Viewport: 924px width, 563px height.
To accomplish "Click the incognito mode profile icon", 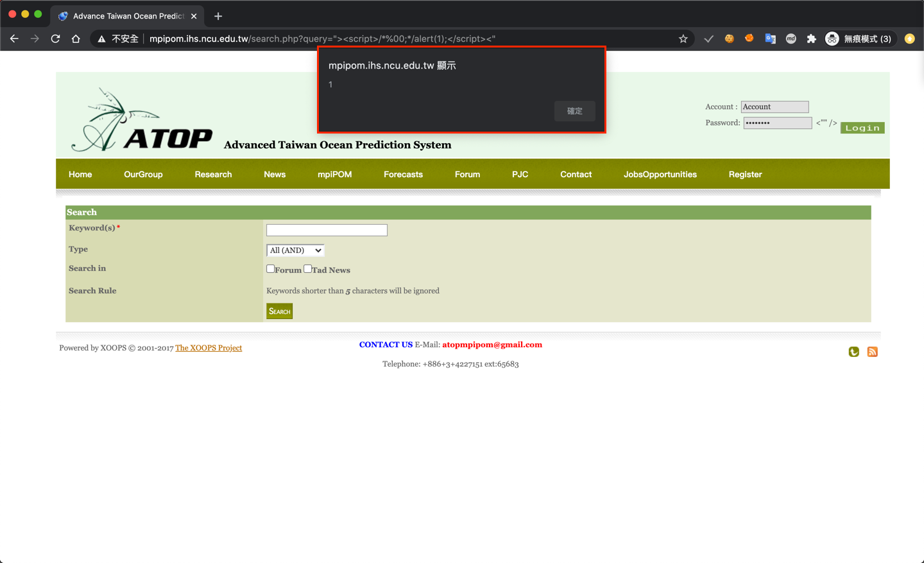I will point(832,39).
